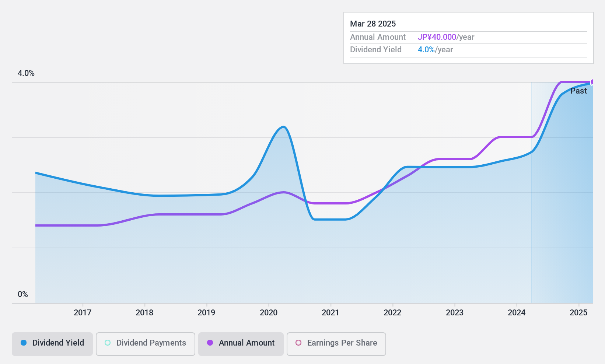Toggle the Earnings Per Share series
Screen dimensions: 605x364
click(x=336, y=344)
